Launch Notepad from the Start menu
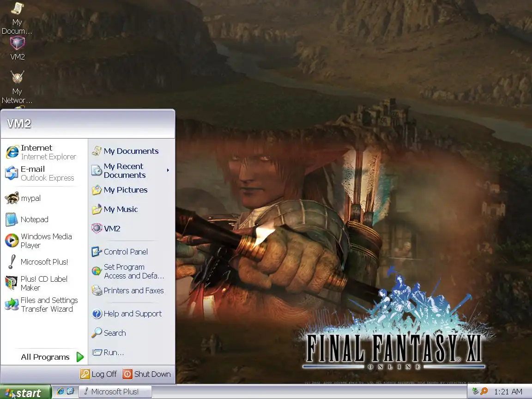 tap(44, 219)
